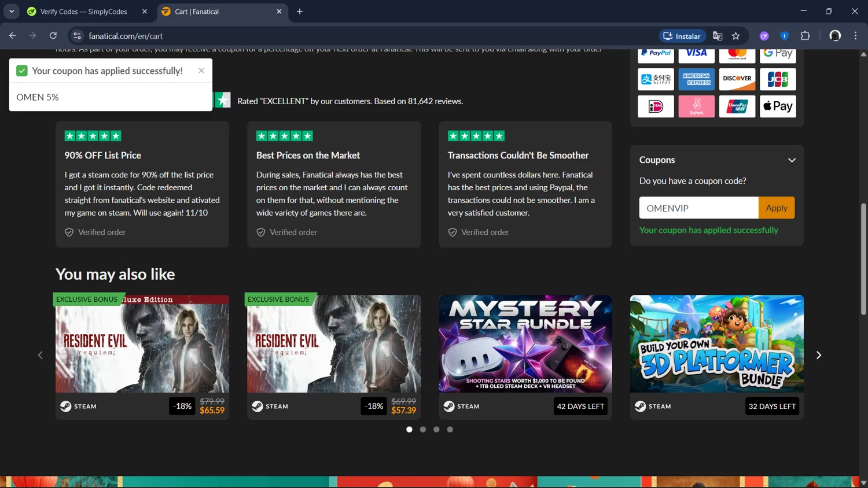The width and height of the screenshot is (868, 488).
Task: Select the UnionPay payment icon
Action: [737, 106]
